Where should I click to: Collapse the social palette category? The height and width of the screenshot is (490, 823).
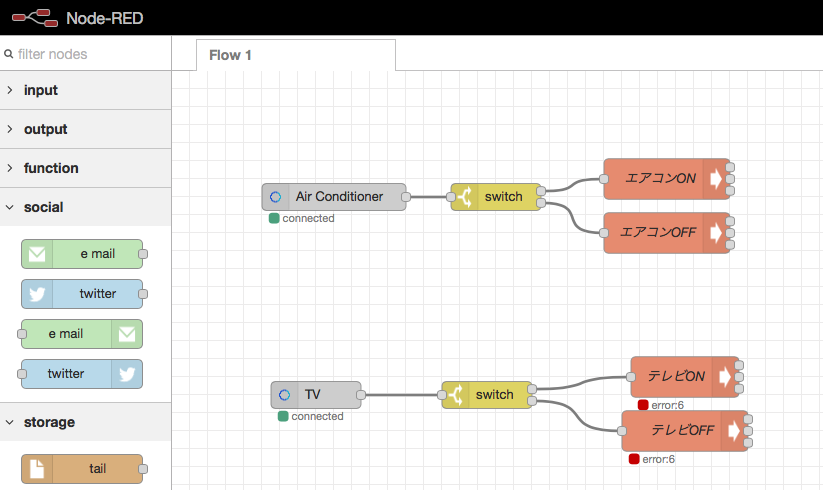[x=86, y=207]
